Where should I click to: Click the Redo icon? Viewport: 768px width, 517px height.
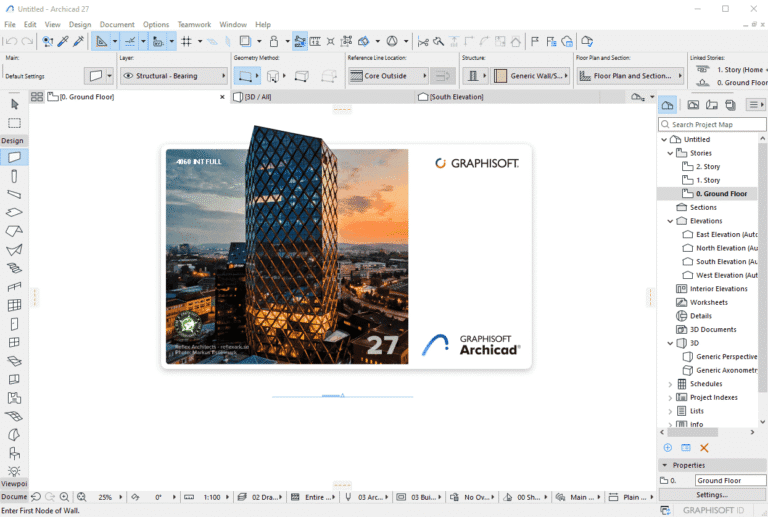pos(27,42)
